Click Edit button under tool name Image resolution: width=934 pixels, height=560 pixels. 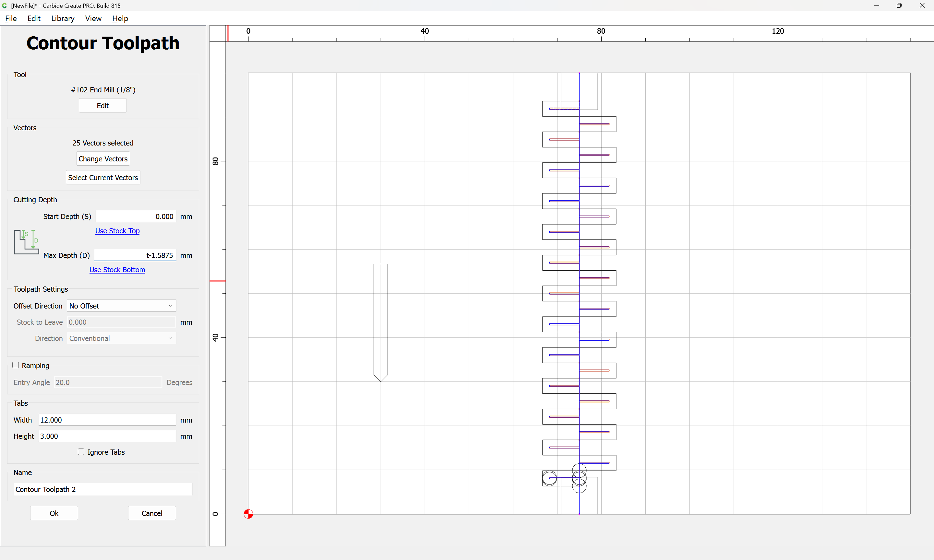(x=103, y=106)
